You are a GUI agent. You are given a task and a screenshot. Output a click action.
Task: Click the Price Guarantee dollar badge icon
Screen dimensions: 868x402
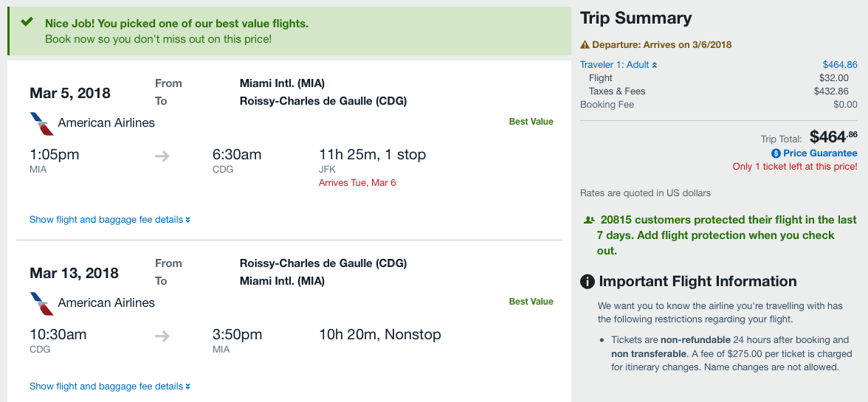[776, 153]
